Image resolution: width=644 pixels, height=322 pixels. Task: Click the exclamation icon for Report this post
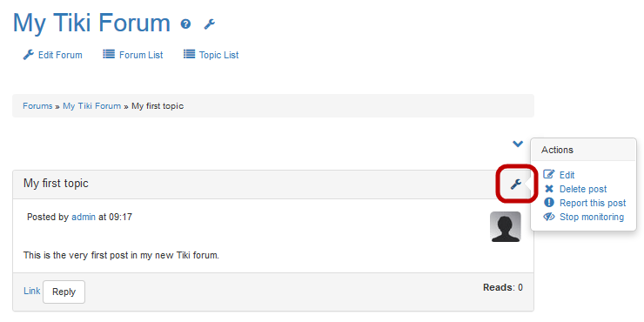pos(549,203)
